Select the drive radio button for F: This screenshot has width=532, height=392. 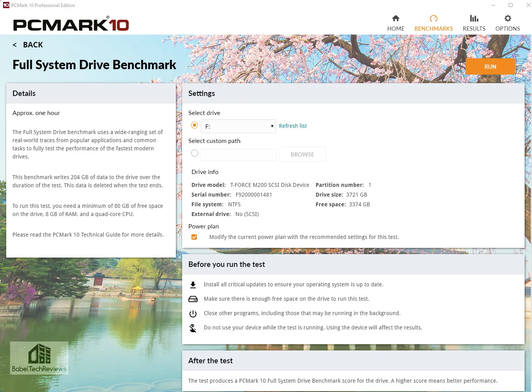click(195, 125)
